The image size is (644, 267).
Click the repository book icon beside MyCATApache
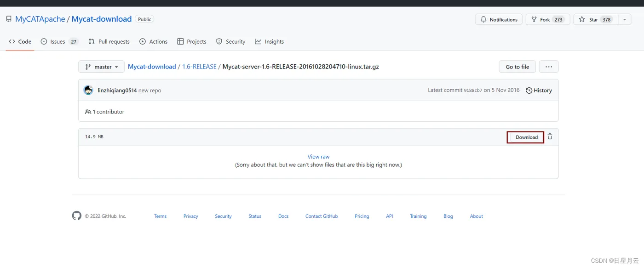tap(9, 19)
